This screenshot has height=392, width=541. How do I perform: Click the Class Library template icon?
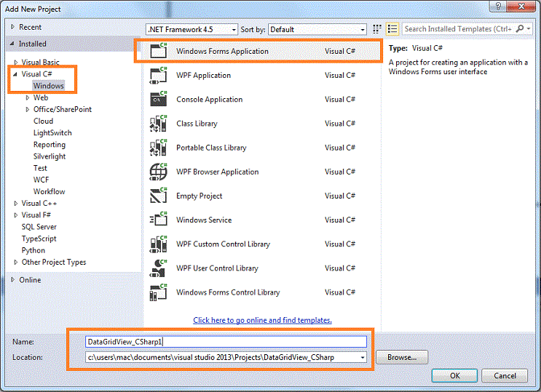(x=158, y=124)
